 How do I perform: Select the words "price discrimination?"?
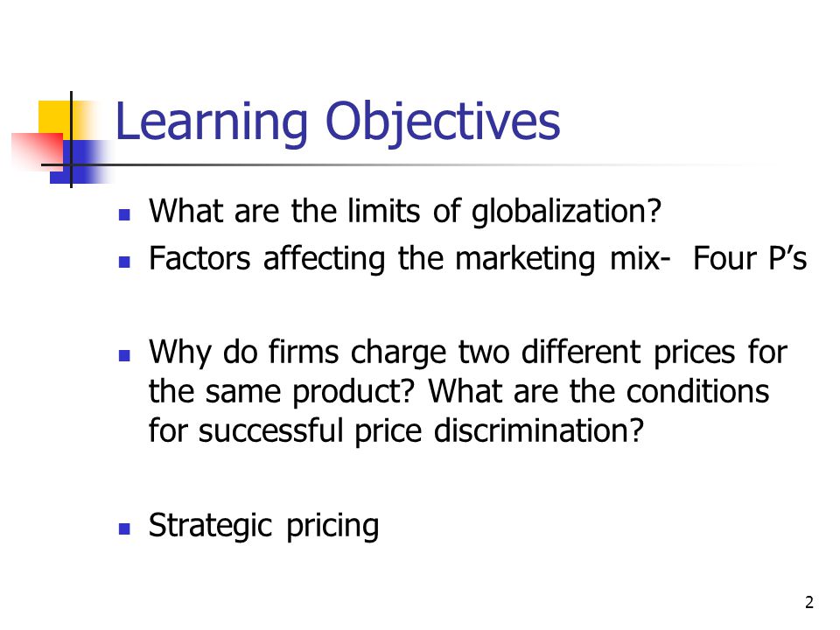(499, 431)
